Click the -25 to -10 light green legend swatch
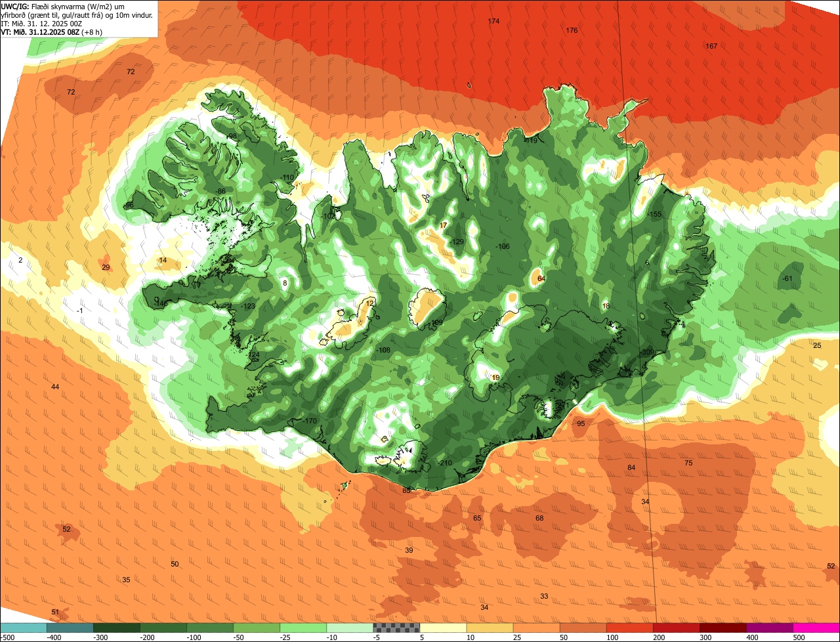The image size is (840, 642). point(303,628)
